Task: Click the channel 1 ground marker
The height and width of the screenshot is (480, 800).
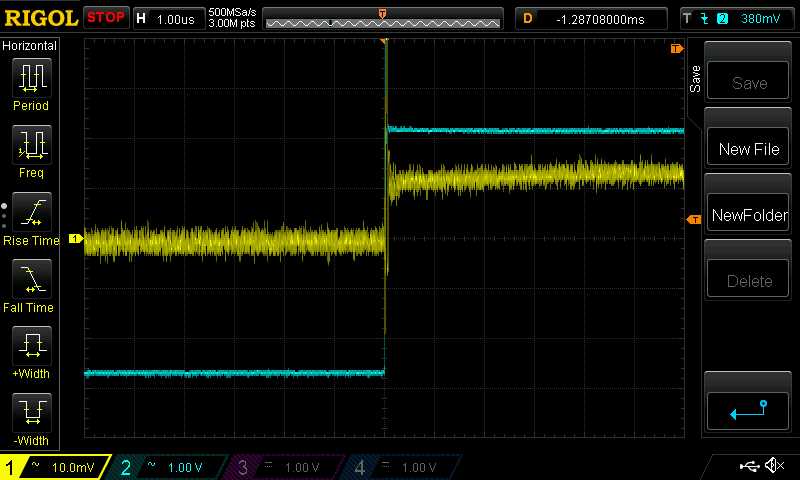Action: click(76, 238)
